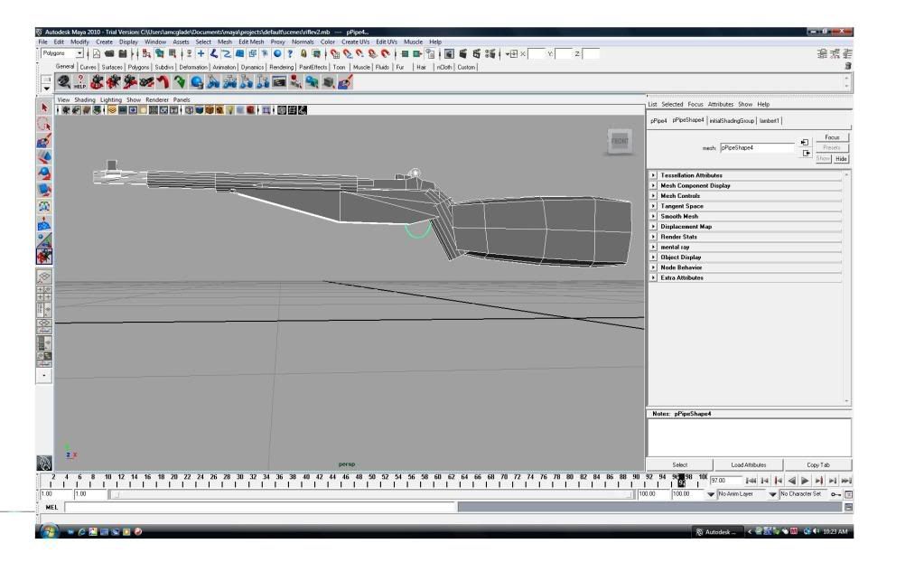
Task: Open the Polygons menu set dropdown
Action: [79, 53]
